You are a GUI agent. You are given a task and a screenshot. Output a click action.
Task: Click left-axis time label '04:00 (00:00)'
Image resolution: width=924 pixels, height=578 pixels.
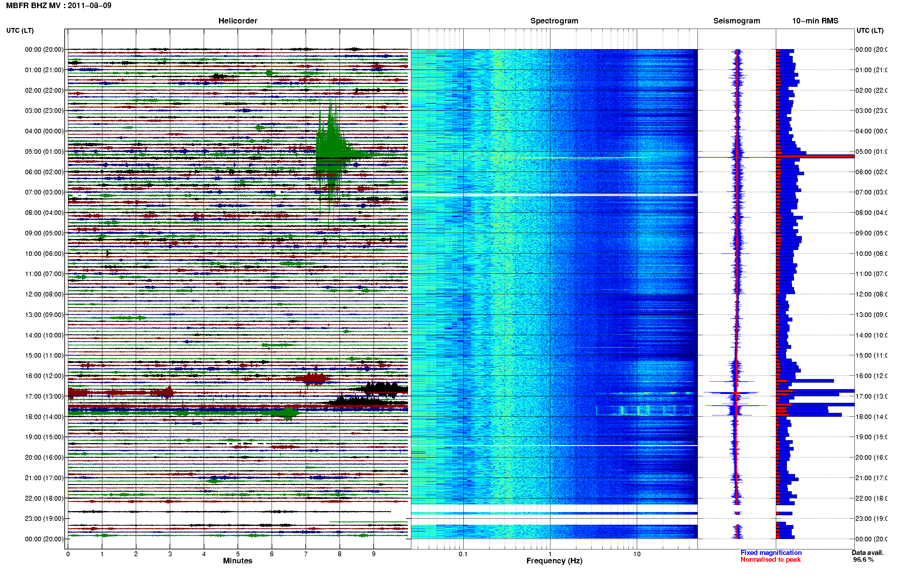44,131
